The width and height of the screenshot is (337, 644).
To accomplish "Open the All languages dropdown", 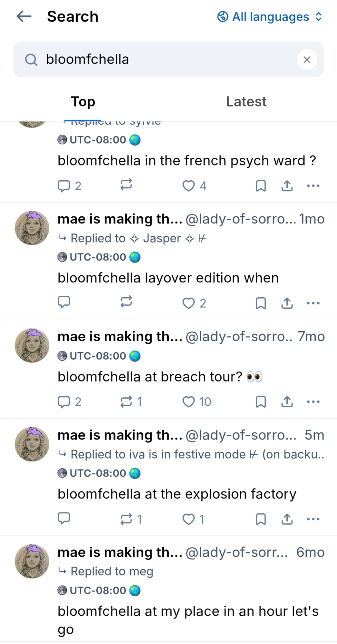I will 270,17.
